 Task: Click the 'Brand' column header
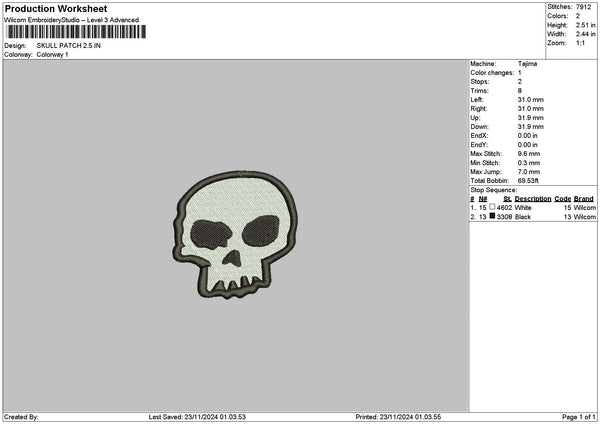tap(584, 199)
